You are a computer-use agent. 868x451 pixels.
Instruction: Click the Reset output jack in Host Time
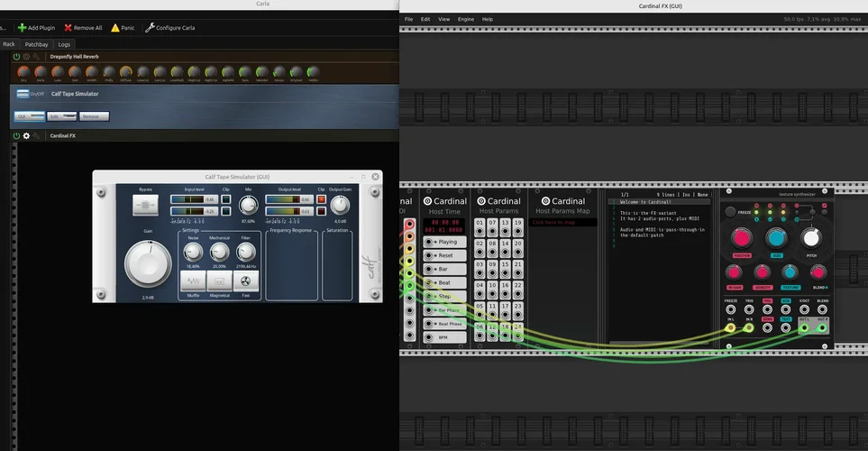[x=428, y=255]
